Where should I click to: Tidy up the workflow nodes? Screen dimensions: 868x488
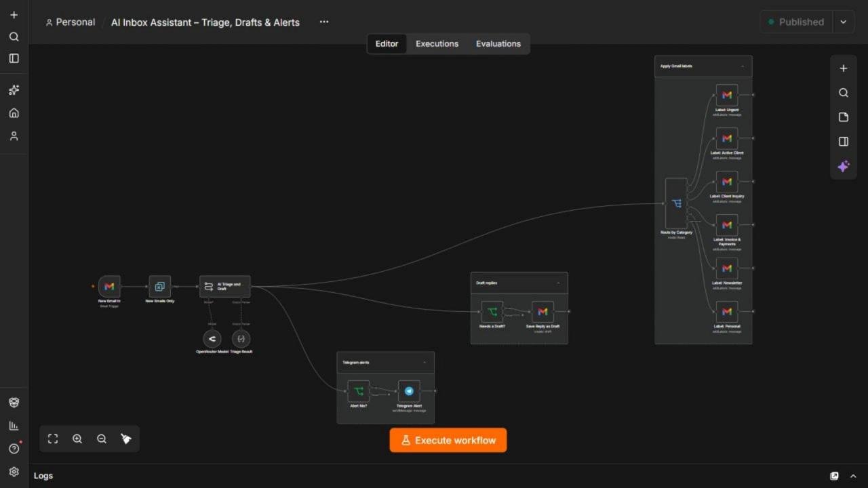coord(126,439)
